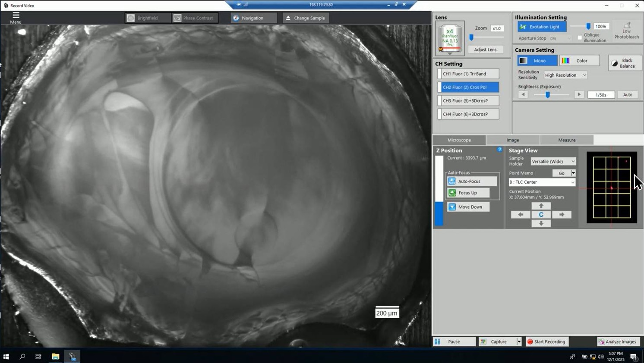Viewport: 644px width, 363px height.
Task: Move stage using the right arrow
Action: click(x=562, y=215)
